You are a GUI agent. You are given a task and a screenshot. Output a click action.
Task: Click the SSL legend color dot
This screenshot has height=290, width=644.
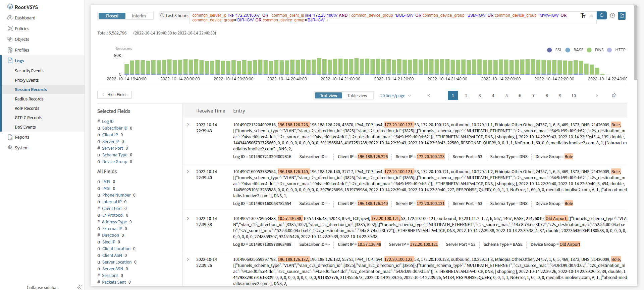[x=549, y=50]
